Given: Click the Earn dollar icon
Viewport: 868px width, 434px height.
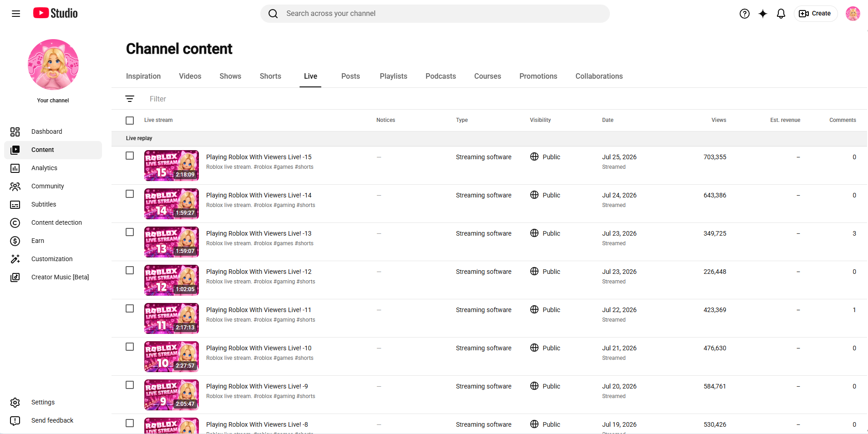Looking at the screenshot, I should [15, 241].
